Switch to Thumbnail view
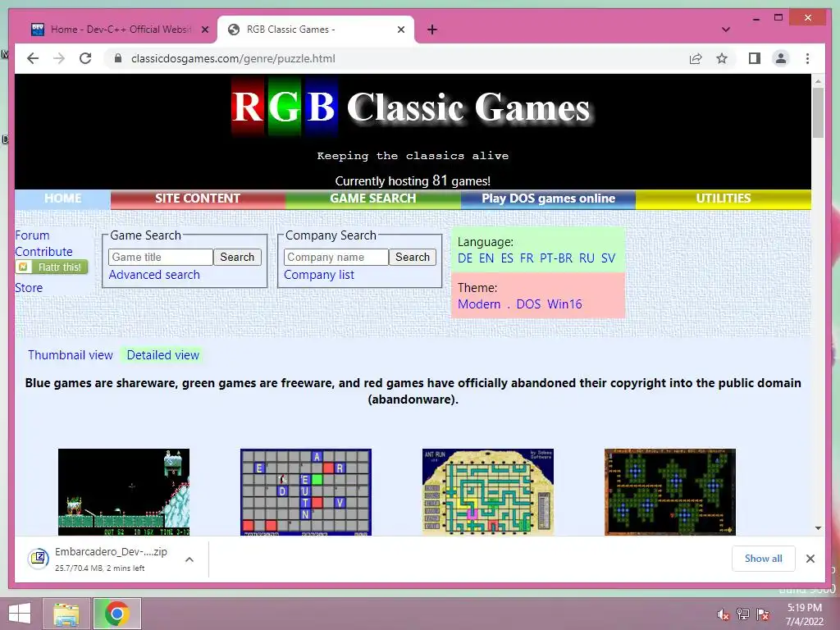 coord(71,355)
